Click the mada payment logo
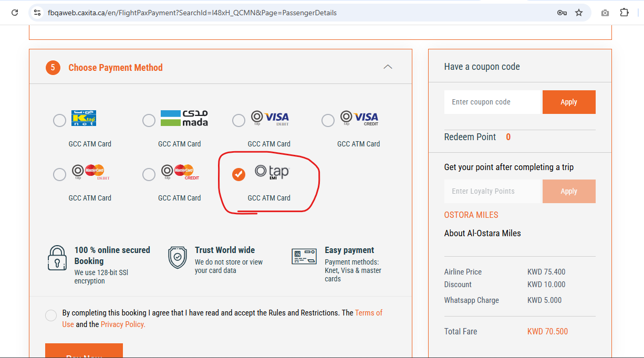Image resolution: width=644 pixels, height=358 pixels. (184, 119)
